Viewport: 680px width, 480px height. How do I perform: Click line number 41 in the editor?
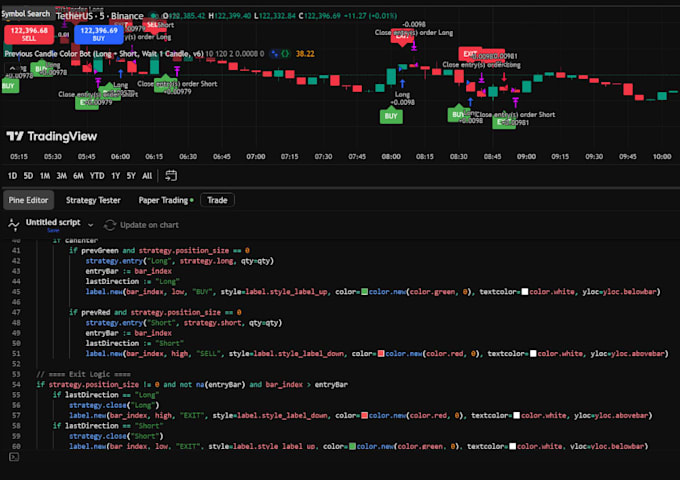click(x=16, y=250)
